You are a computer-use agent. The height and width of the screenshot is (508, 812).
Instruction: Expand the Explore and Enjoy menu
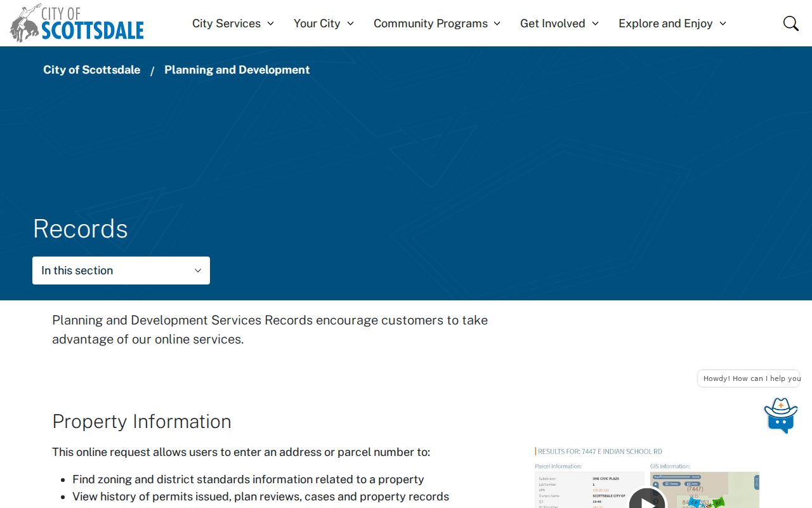click(x=672, y=23)
